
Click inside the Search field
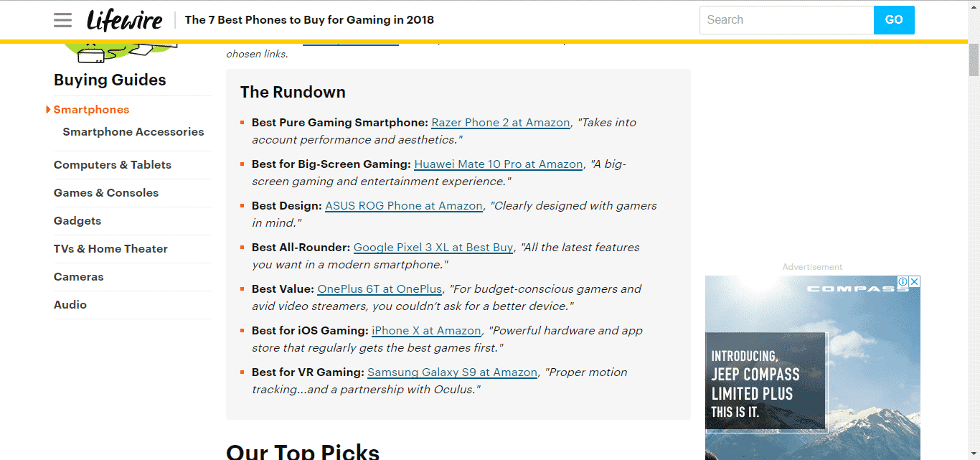[x=786, y=20]
